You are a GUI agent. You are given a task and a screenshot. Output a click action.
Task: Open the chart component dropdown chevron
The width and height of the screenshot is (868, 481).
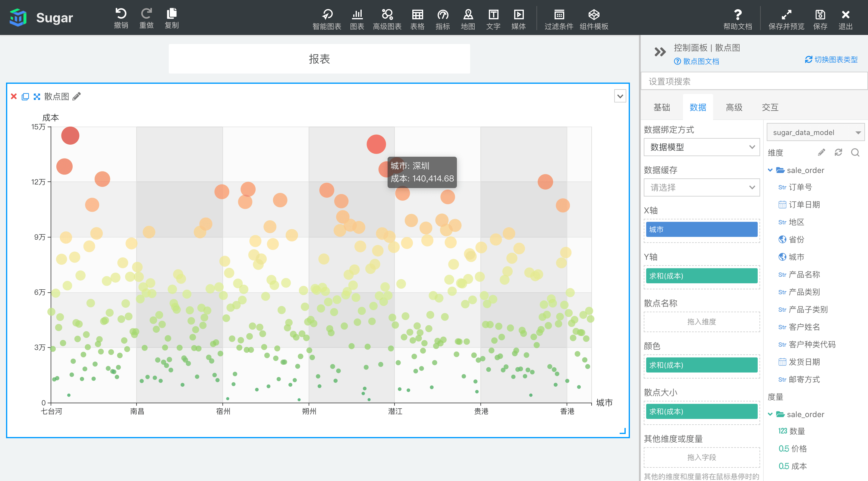(x=620, y=96)
